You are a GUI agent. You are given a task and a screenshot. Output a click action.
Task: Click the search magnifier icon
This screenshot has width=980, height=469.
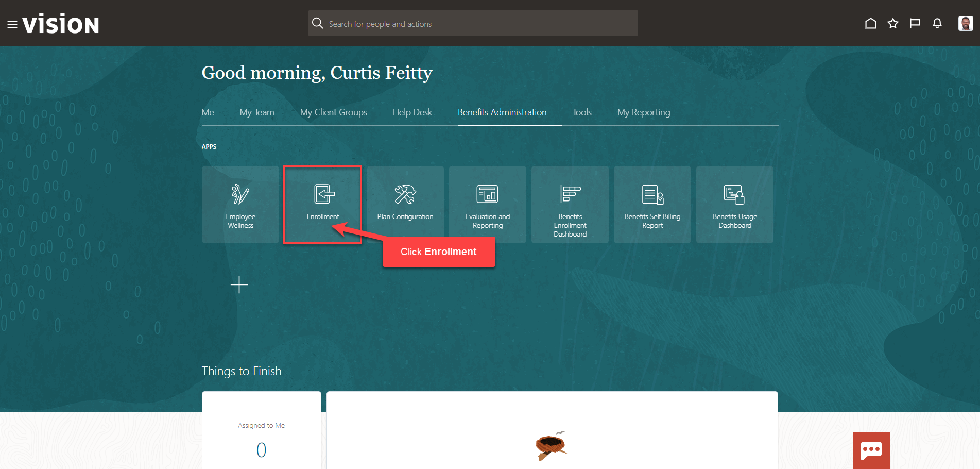click(x=318, y=23)
